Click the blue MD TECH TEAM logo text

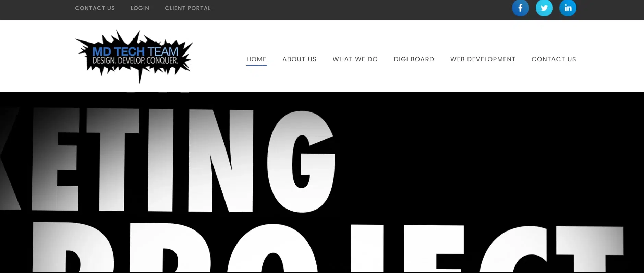coord(135,51)
